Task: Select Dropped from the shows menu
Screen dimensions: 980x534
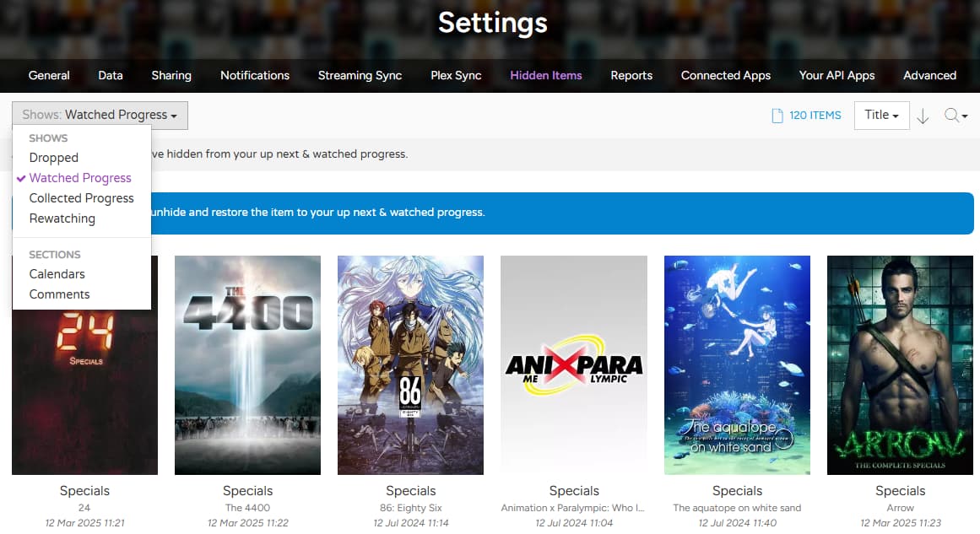Action: 54,158
